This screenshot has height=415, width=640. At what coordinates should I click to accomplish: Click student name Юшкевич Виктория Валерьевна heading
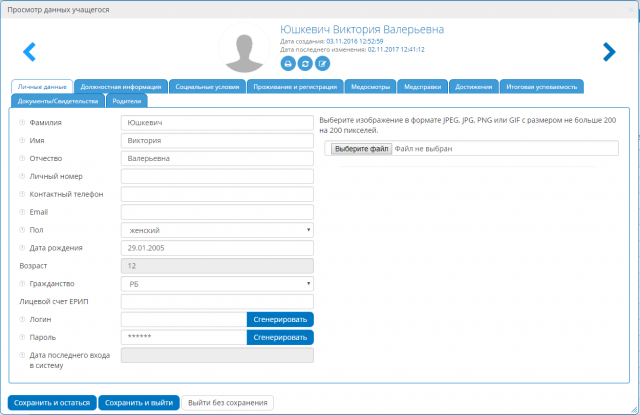pyautogui.click(x=362, y=29)
